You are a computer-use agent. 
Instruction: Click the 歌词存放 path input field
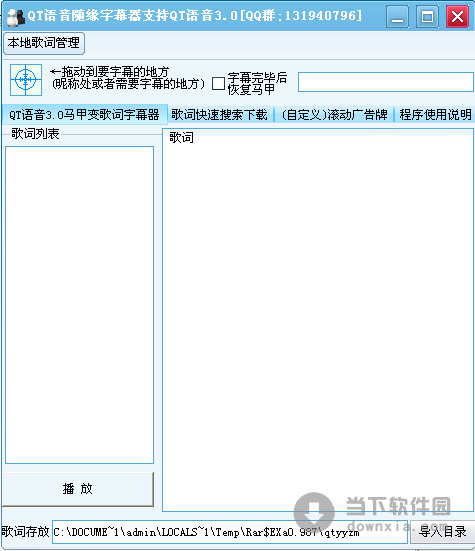pyautogui.click(x=230, y=532)
